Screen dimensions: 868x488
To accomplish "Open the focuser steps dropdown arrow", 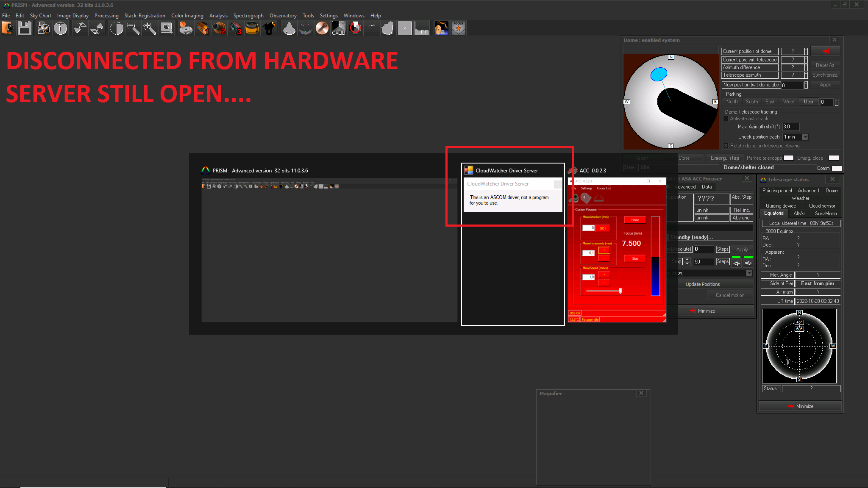I will (749, 273).
